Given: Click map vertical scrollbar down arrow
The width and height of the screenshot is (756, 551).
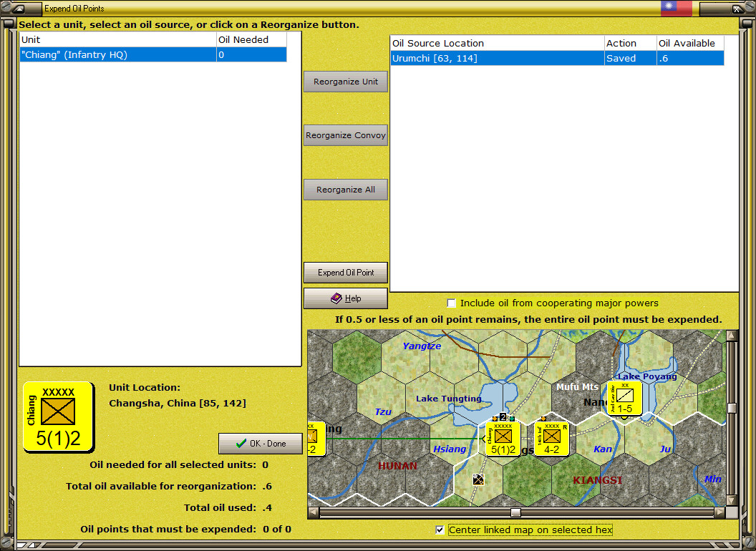Looking at the screenshot, I should pos(732,500).
